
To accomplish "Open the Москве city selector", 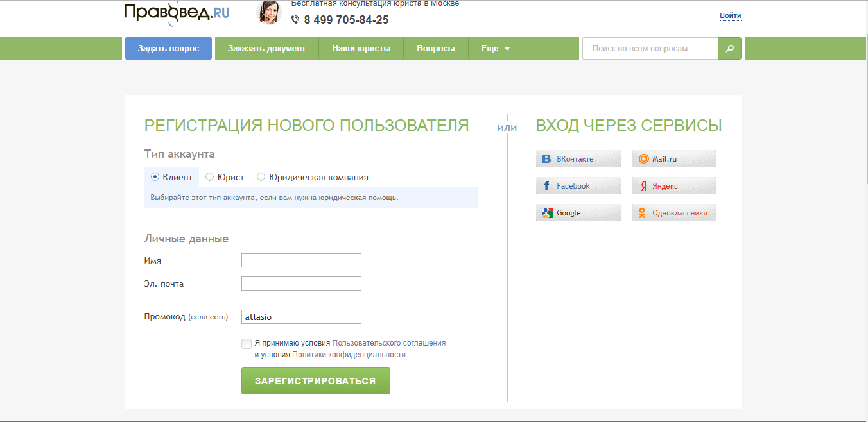I will pyautogui.click(x=444, y=4).
